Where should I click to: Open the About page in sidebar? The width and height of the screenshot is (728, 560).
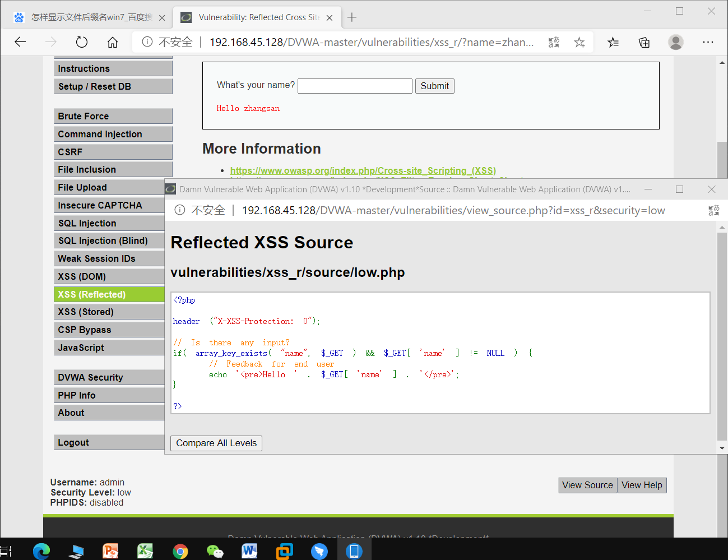[x=109, y=413]
